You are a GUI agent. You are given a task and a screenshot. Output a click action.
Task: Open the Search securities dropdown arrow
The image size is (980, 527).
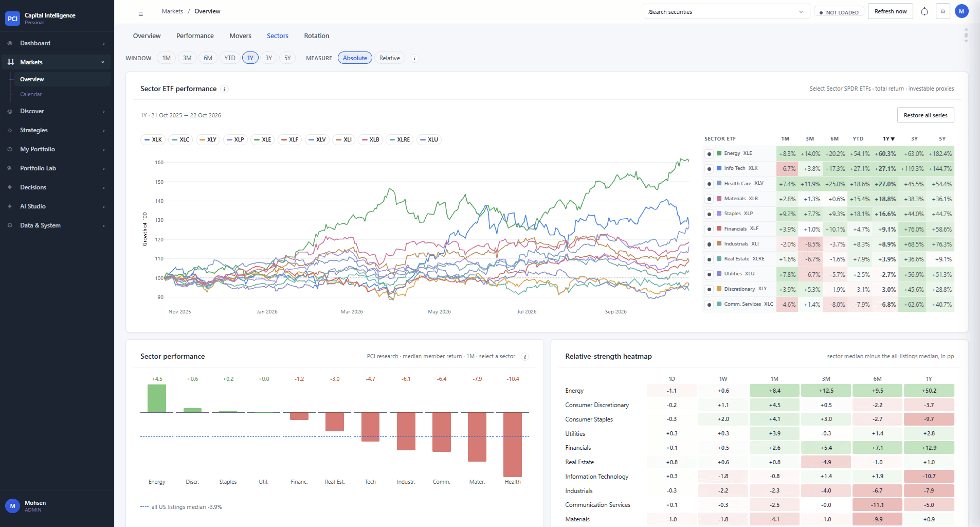(x=801, y=12)
